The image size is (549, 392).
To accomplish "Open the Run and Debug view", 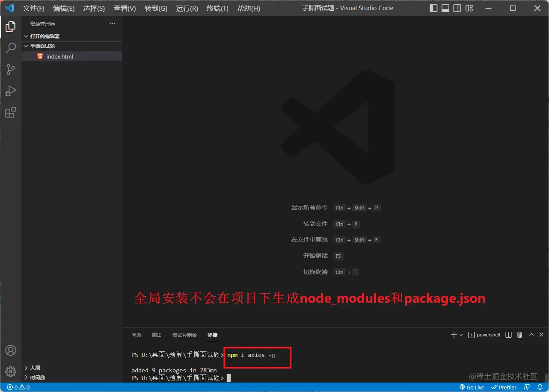I will (10, 91).
